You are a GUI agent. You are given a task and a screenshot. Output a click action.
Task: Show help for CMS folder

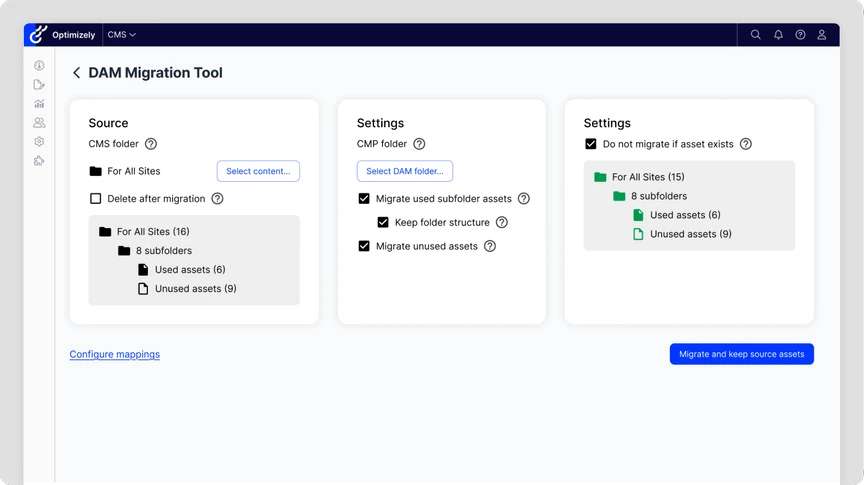[x=150, y=144]
